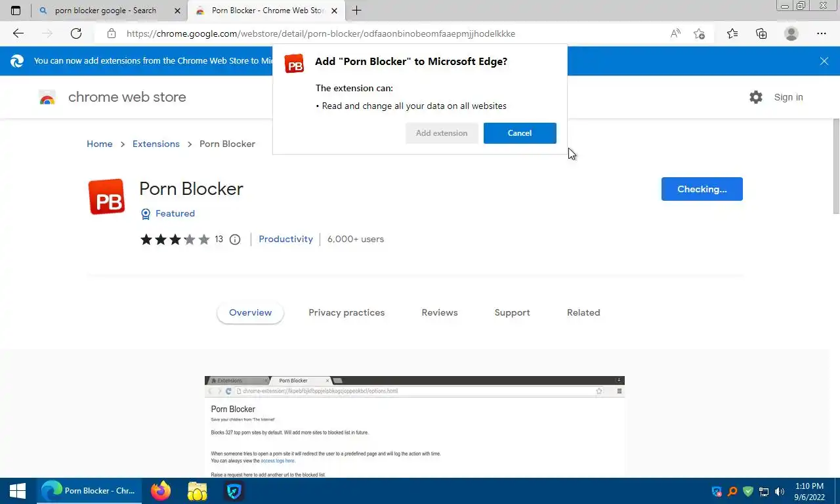Click the network tray icon
This screenshot has height=504, width=840.
tap(764, 492)
